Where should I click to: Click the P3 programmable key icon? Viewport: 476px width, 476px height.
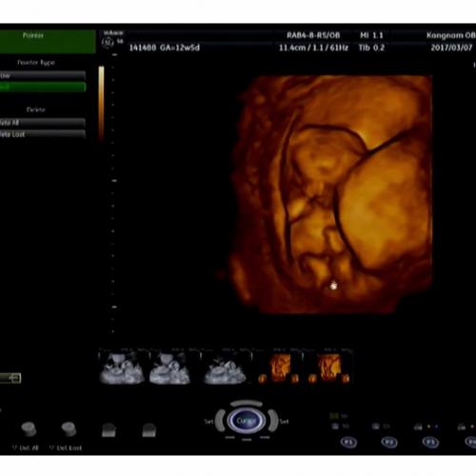point(430,443)
